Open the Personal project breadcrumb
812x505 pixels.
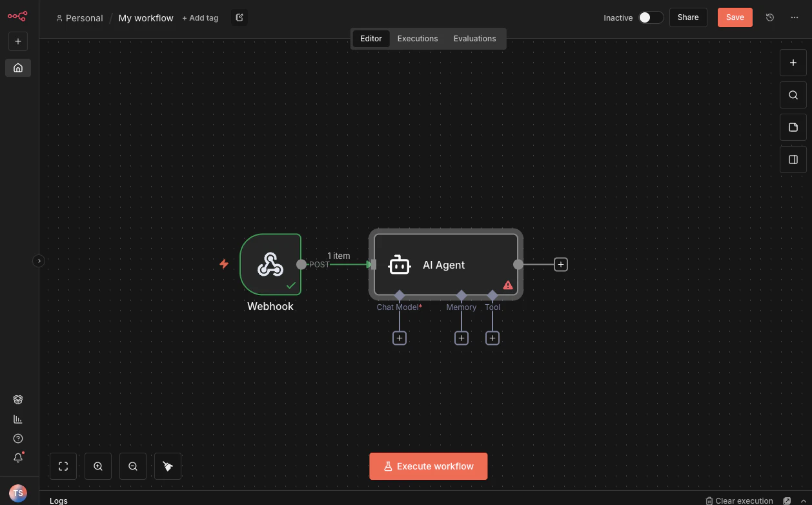(79, 18)
